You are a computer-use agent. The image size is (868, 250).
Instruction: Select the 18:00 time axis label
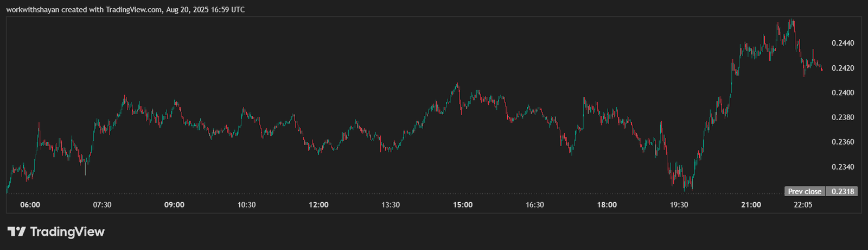pyautogui.click(x=607, y=205)
